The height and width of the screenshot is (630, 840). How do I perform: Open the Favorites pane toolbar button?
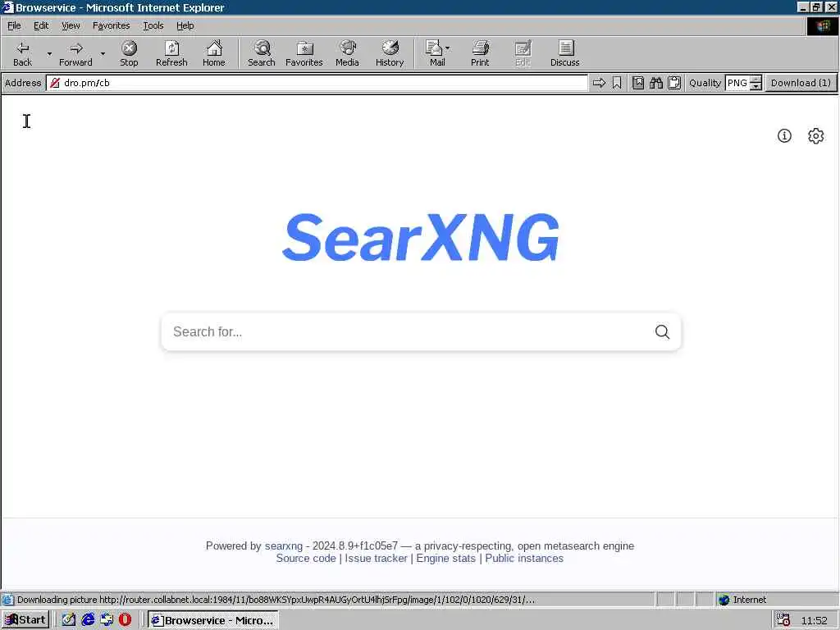[x=304, y=53]
